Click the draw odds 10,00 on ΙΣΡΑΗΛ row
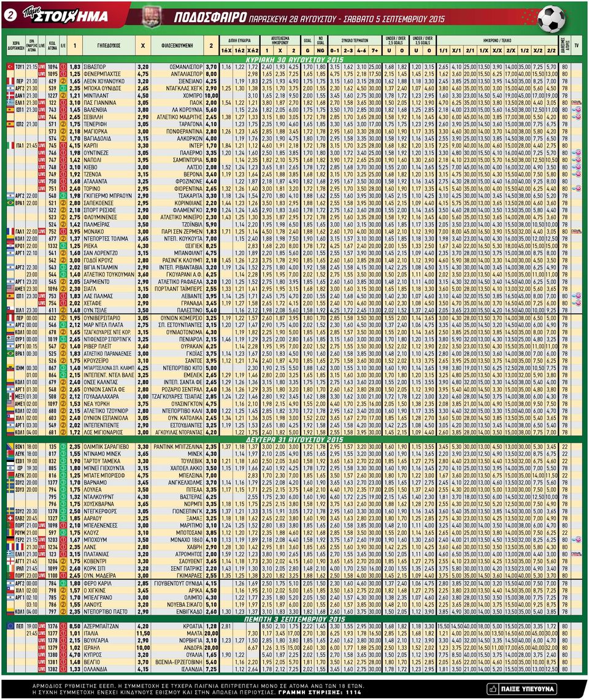Viewport: 589px width, 700px height. (x=143, y=648)
